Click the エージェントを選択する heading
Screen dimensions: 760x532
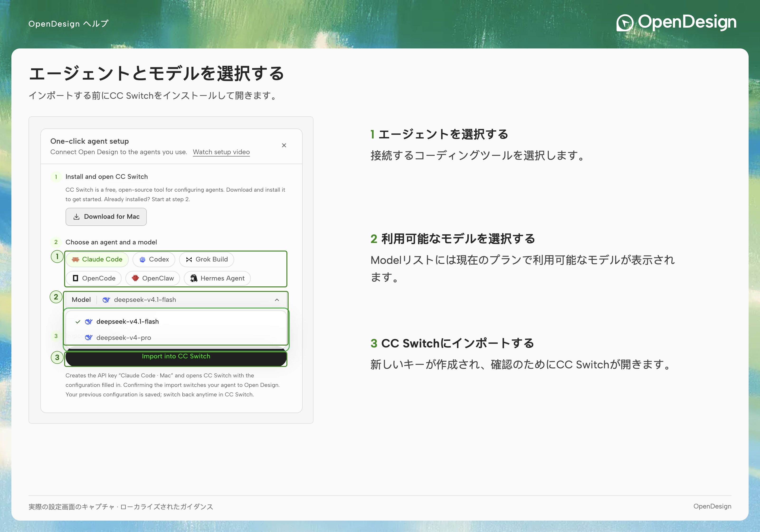click(x=443, y=134)
